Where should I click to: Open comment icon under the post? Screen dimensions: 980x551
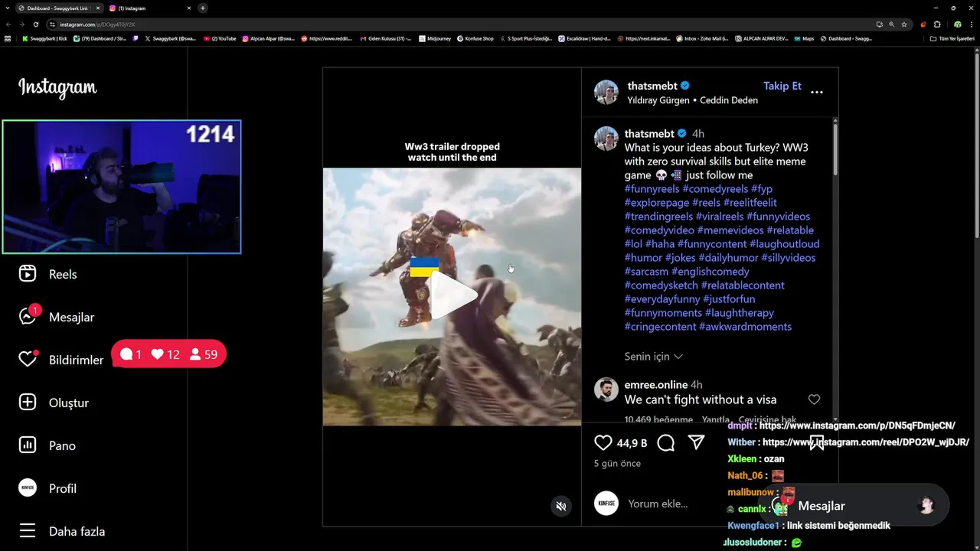click(665, 442)
